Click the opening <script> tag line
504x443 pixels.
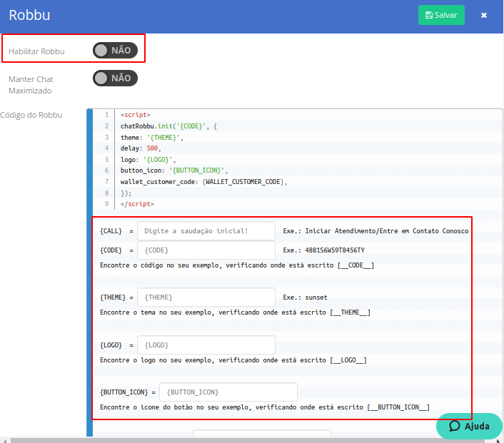click(136, 115)
